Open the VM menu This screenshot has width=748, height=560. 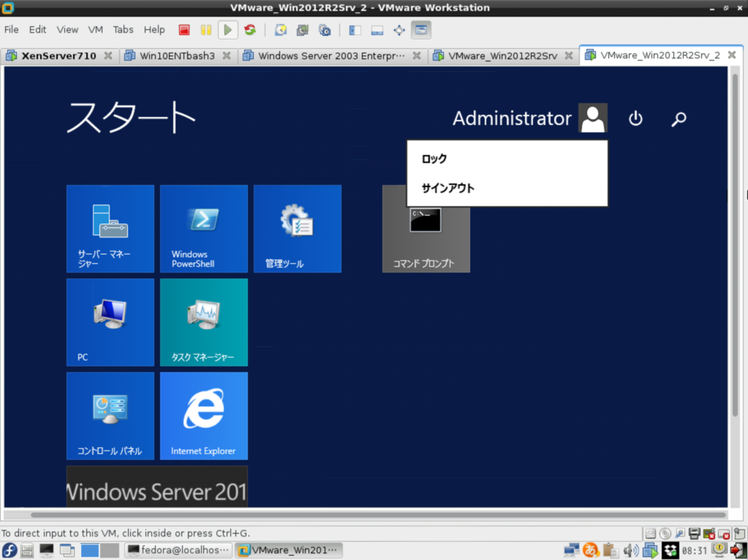(x=96, y=30)
